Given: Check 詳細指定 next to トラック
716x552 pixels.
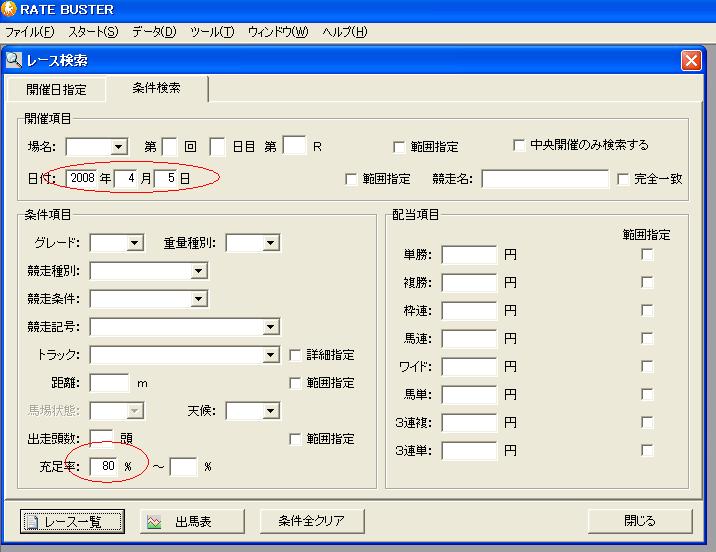Looking at the screenshot, I should coord(295,355).
